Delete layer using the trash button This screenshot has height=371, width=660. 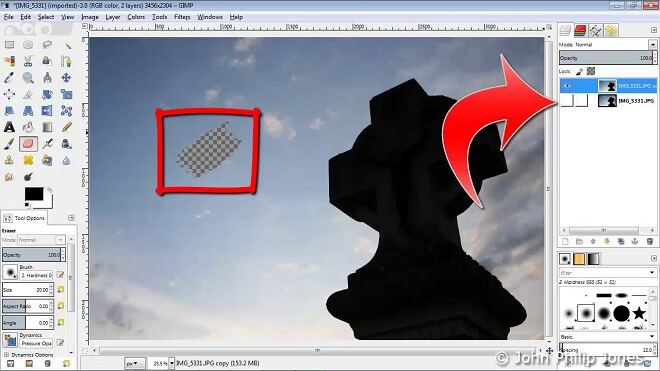[x=649, y=241]
